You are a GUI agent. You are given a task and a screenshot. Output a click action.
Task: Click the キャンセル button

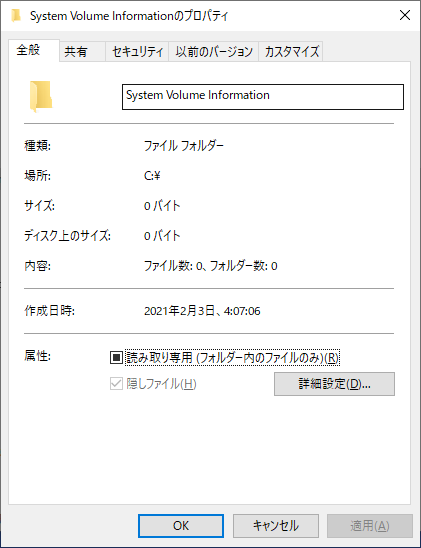276,526
